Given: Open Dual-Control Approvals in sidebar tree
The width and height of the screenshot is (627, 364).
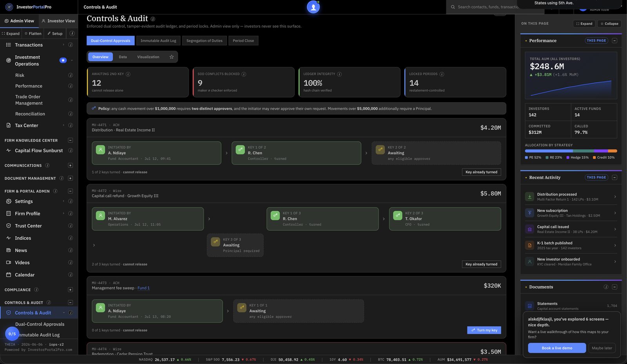Looking at the screenshot, I should coord(40,324).
